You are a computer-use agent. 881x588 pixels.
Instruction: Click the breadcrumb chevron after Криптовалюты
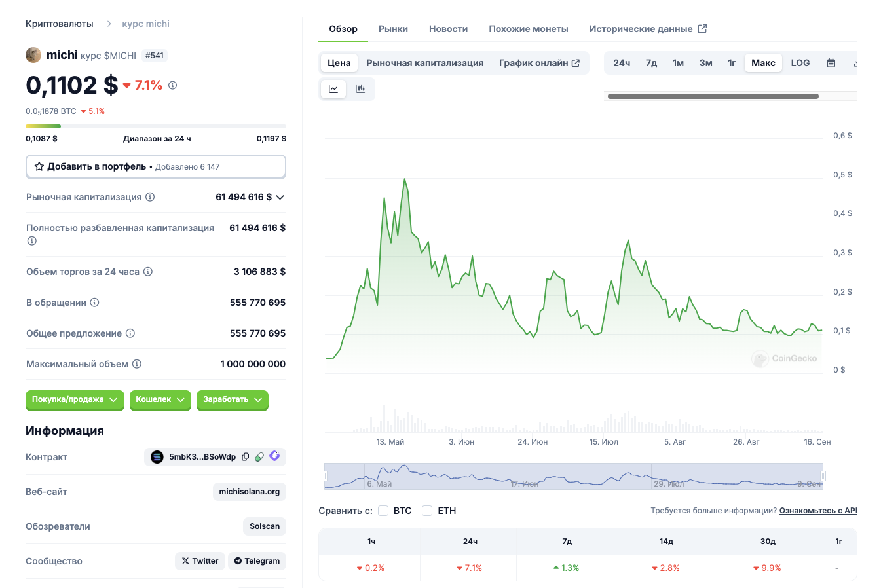click(109, 24)
